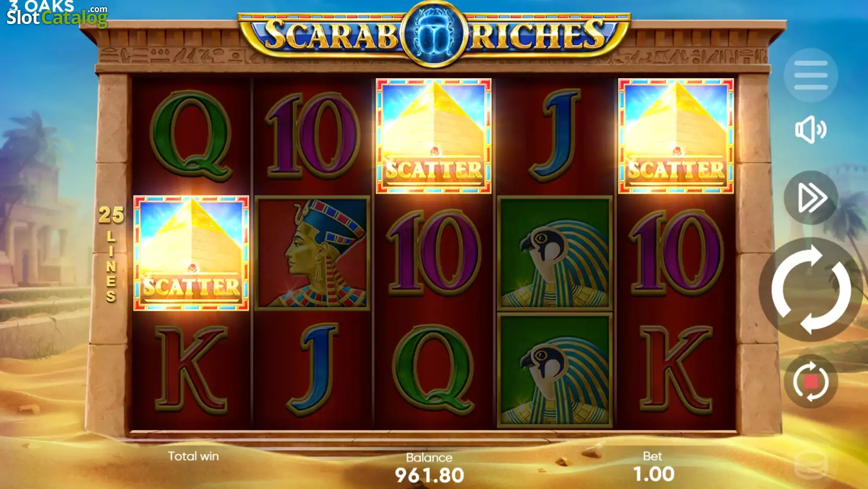Image resolution: width=868 pixels, height=489 pixels.
Task: Open the hamburger menu
Action: pos(811,76)
